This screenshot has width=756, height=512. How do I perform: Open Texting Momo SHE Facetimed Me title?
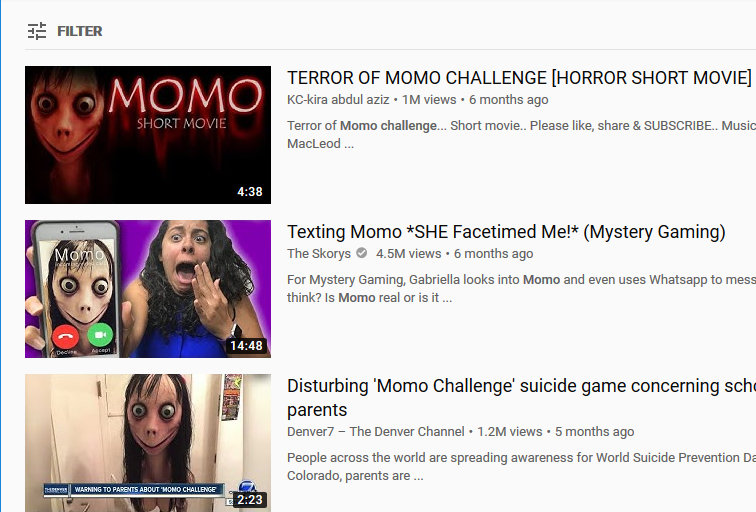tap(506, 232)
